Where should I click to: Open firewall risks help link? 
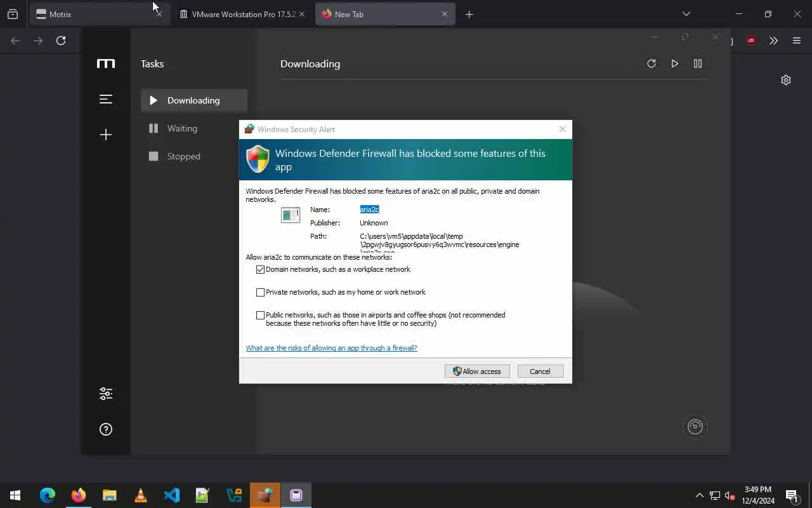click(x=331, y=348)
